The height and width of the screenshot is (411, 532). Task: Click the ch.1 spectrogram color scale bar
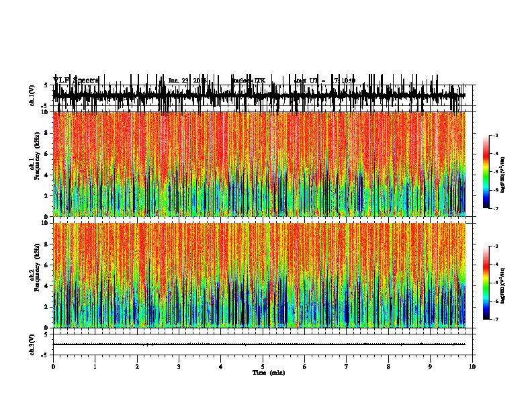[486, 172]
